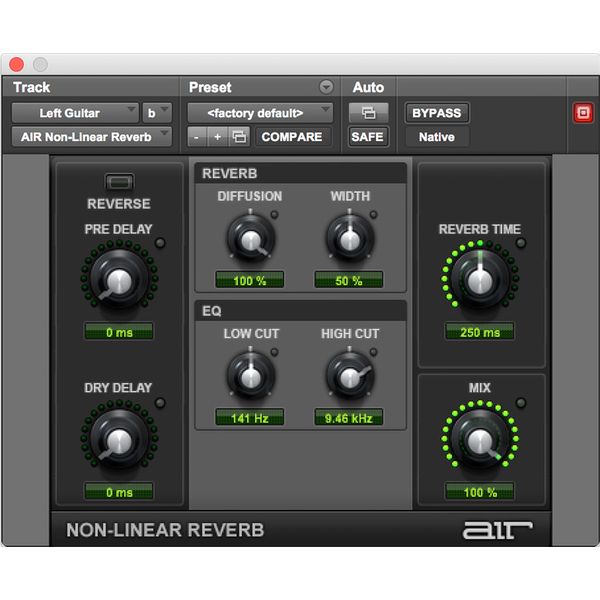Image resolution: width=600 pixels, height=600 pixels.
Task: Toggle the automation LED next to DRY DELAY
Action: tap(160, 403)
